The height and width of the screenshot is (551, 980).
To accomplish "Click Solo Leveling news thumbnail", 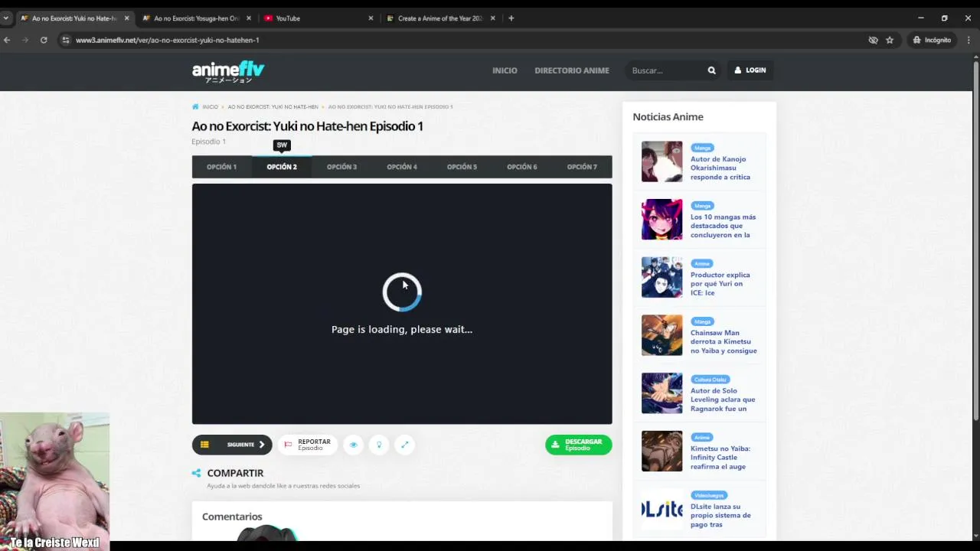I will [661, 393].
